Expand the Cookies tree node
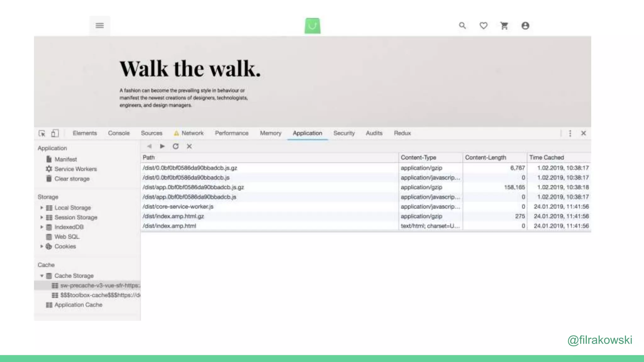 pos(42,246)
